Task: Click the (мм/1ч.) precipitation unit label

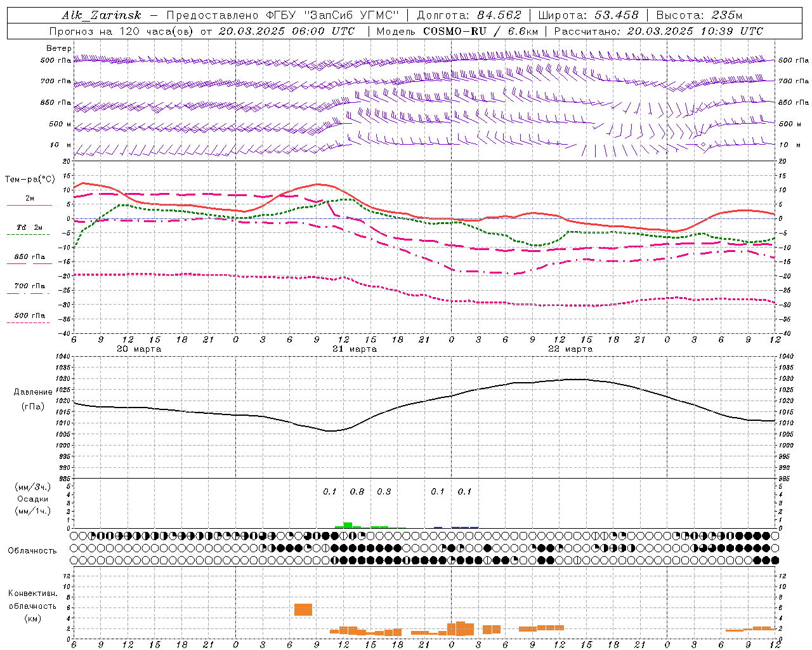Action: pyautogui.click(x=32, y=511)
